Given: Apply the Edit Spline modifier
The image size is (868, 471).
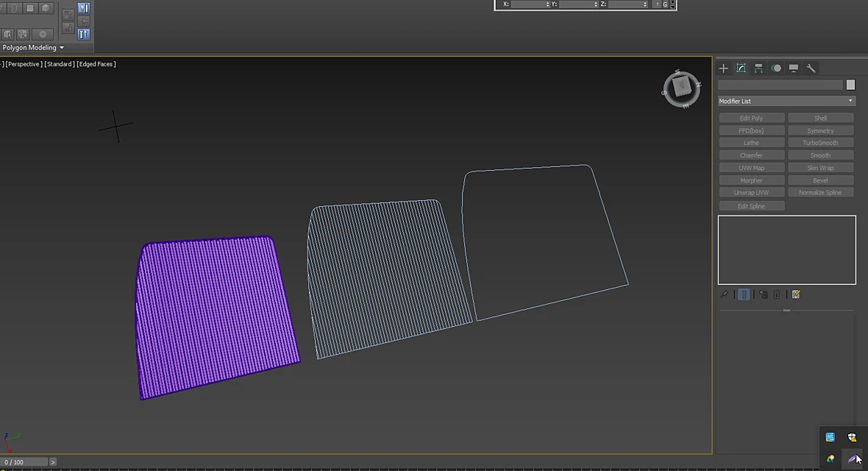Looking at the screenshot, I should (x=751, y=206).
